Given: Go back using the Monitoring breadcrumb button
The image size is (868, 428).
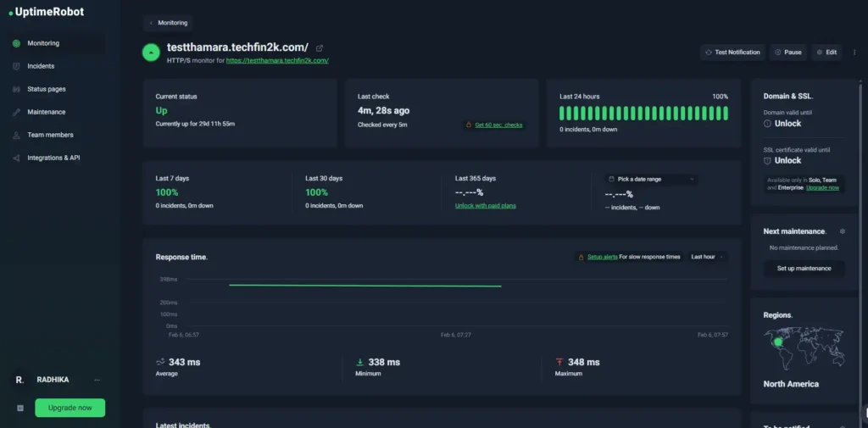Looking at the screenshot, I should coord(169,23).
